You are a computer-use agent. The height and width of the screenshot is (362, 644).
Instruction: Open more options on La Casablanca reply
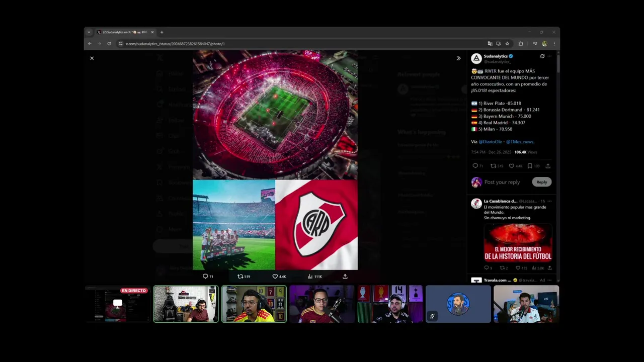pos(549,201)
